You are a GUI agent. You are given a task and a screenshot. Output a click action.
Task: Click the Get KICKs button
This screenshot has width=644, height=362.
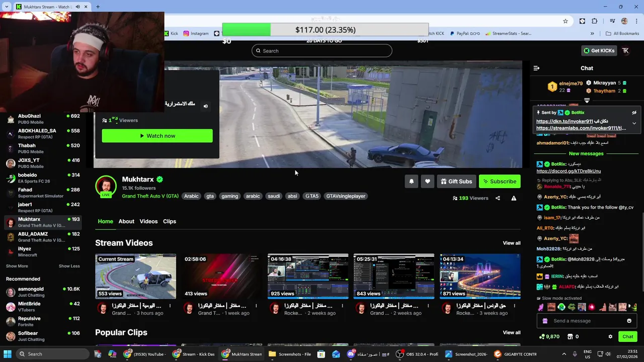[599, 51]
